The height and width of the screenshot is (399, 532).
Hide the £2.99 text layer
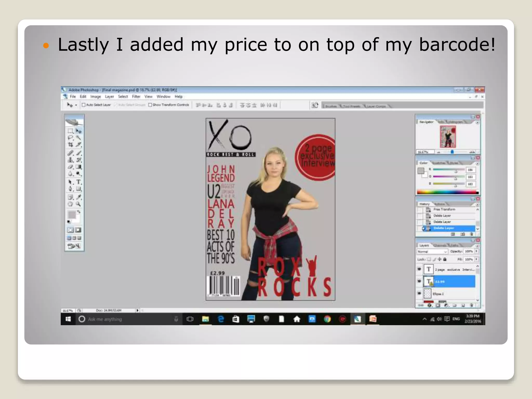pyautogui.click(x=419, y=281)
